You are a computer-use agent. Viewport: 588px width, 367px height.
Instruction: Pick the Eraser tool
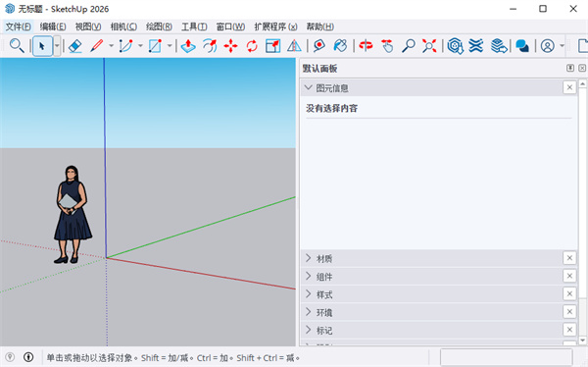click(75, 46)
